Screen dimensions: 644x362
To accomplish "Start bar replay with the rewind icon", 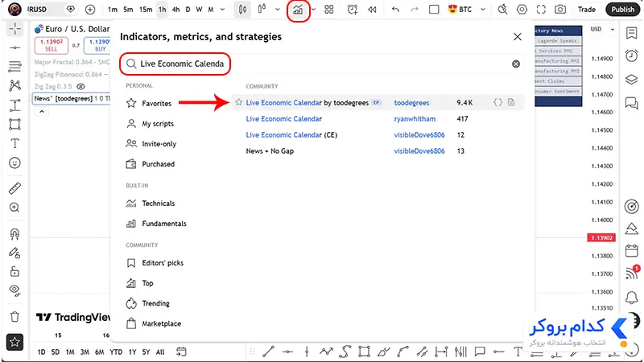I will (372, 10).
